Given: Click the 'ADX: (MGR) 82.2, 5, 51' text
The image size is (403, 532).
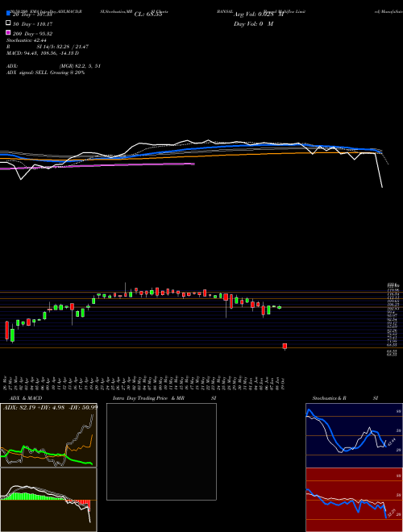Looking at the screenshot, I should tap(53, 66).
